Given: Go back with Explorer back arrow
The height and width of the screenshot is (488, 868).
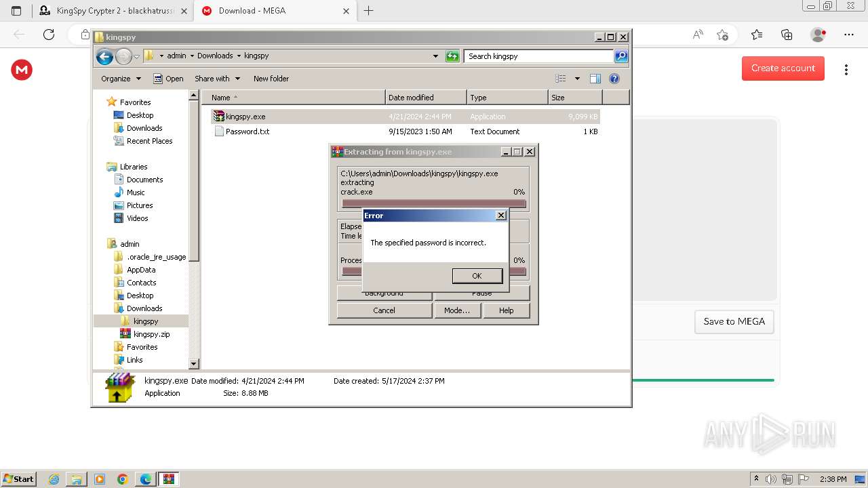Looking at the screenshot, I should [x=104, y=56].
